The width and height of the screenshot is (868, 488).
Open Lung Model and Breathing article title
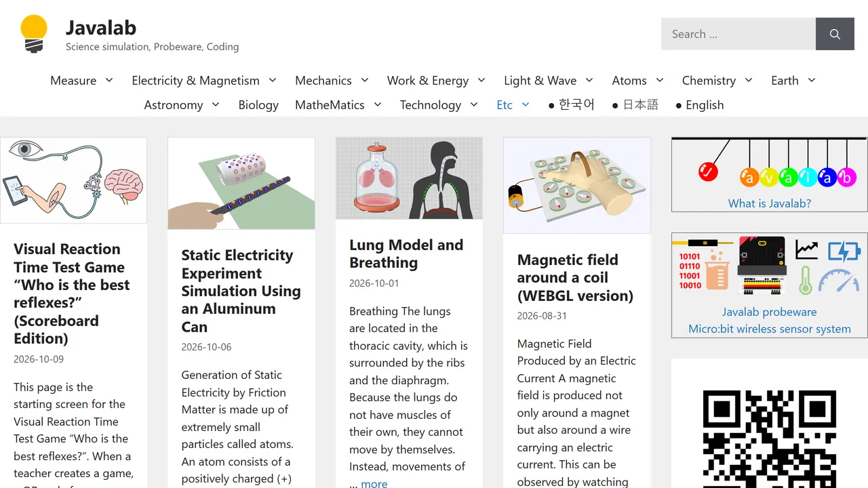click(x=406, y=253)
